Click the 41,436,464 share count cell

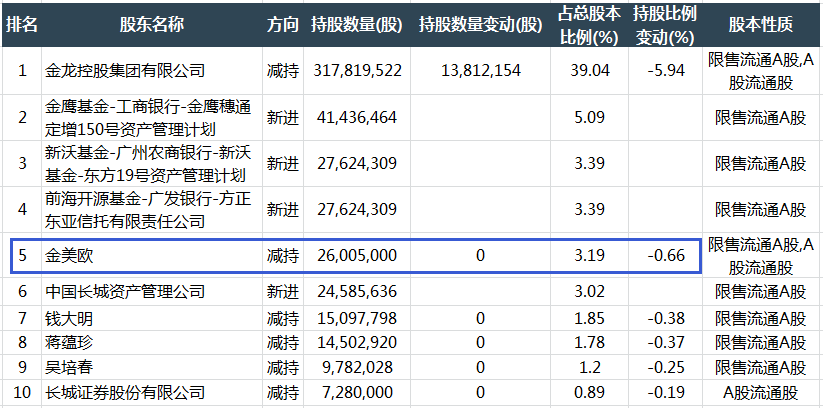click(x=357, y=118)
